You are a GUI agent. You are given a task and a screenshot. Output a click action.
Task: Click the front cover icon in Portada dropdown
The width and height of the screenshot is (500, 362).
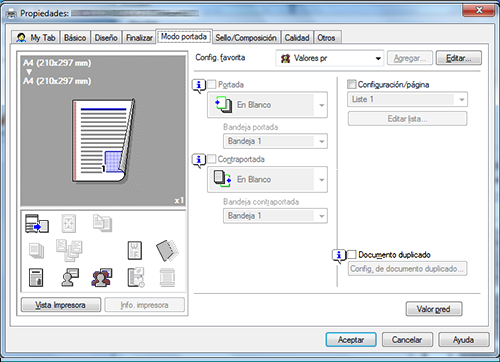point(224,105)
